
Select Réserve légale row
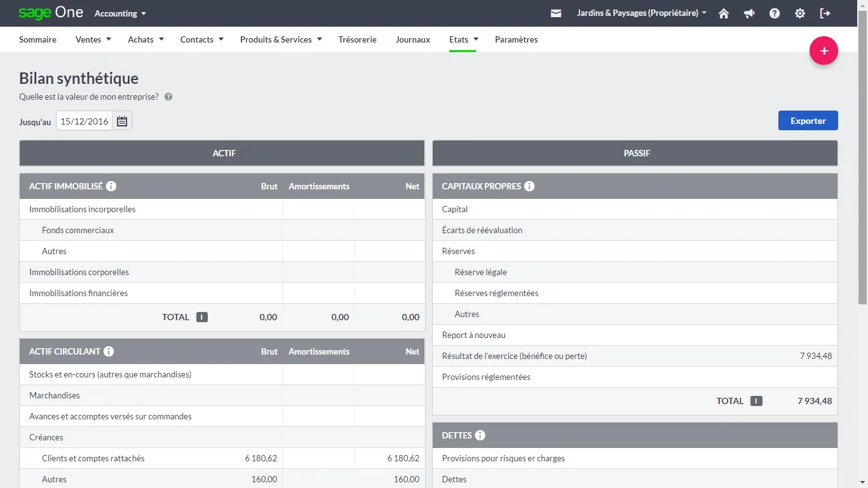coord(635,272)
